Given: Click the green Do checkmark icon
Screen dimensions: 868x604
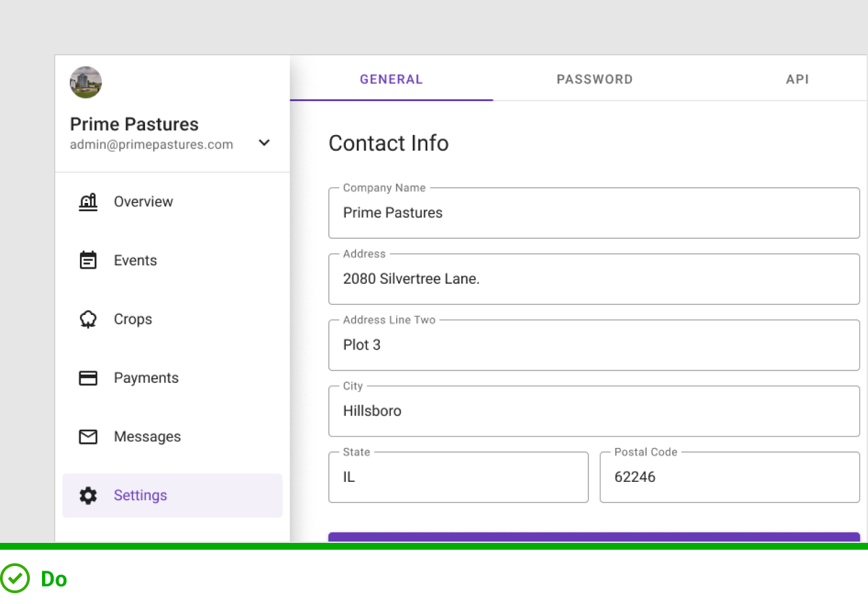Looking at the screenshot, I should coord(15,579).
